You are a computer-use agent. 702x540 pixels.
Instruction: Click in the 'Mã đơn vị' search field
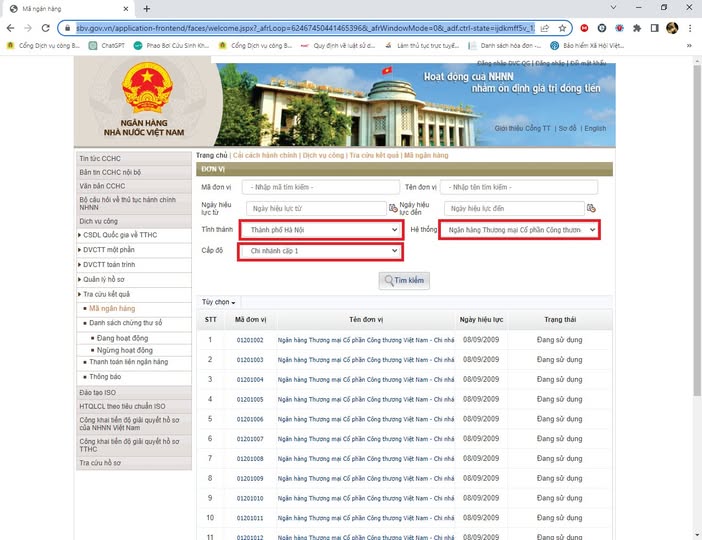click(321, 187)
